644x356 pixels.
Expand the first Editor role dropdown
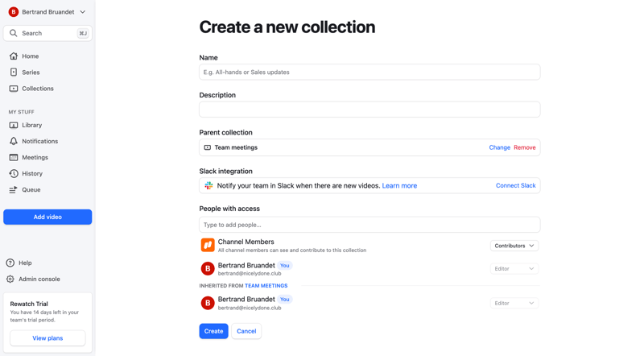[x=514, y=269]
